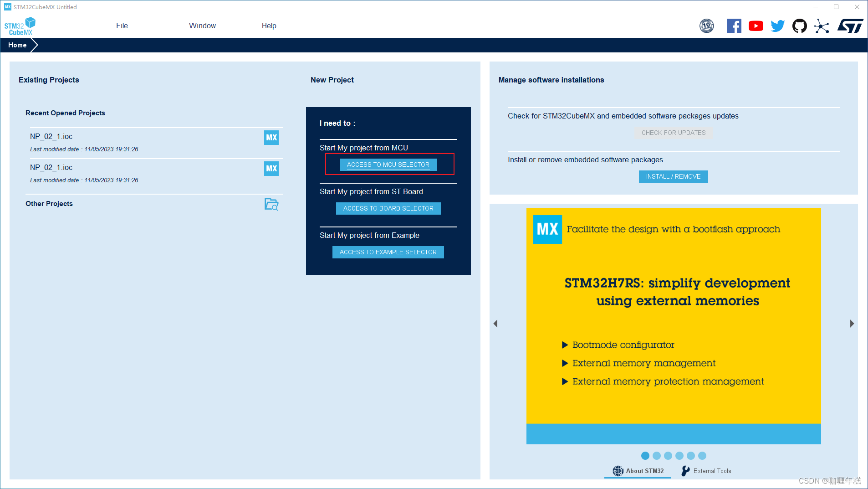Open the Twitter icon link
Viewport: 868px width, 489px height.
pos(778,26)
